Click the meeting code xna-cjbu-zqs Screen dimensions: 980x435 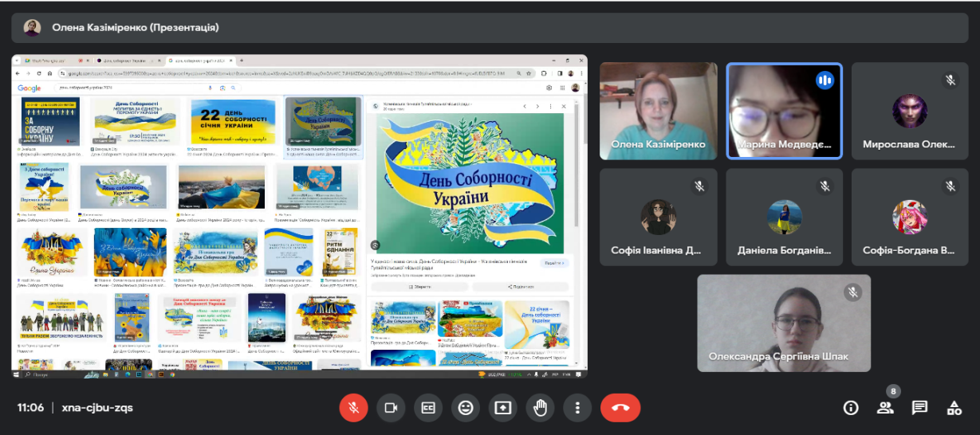tap(97, 408)
